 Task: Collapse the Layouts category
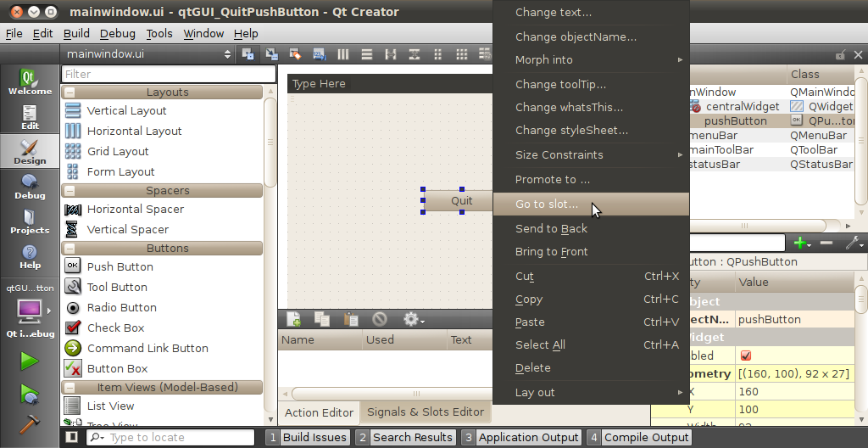click(x=70, y=92)
